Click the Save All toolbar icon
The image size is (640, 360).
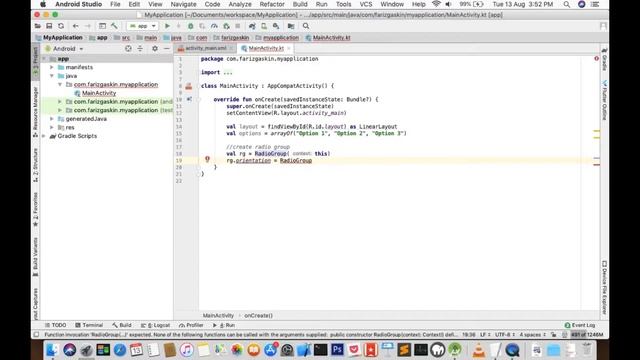(x=49, y=26)
